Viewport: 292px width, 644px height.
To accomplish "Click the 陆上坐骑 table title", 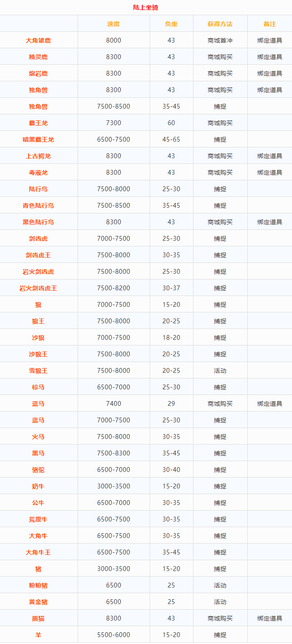I will pyautogui.click(x=146, y=7).
